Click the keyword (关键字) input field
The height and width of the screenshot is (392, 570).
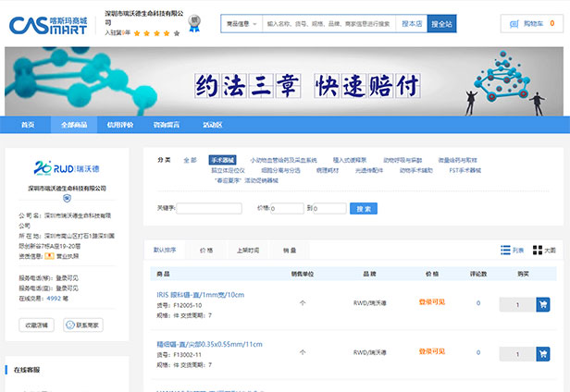coord(209,209)
